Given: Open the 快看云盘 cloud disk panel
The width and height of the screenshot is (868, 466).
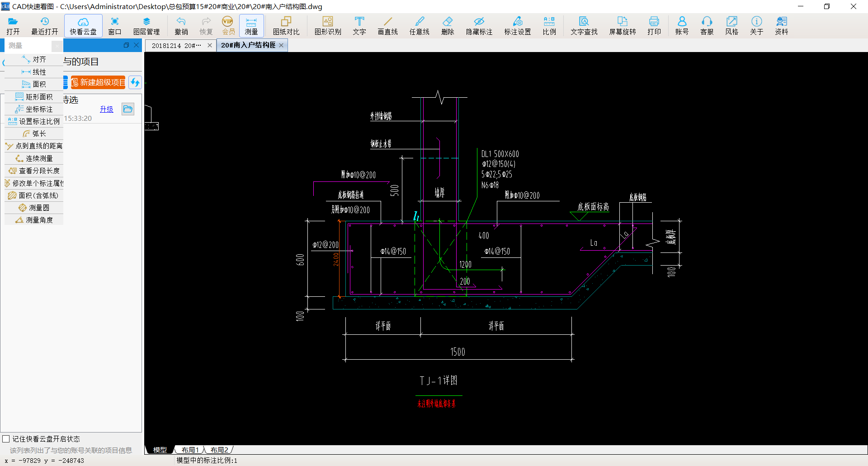Looking at the screenshot, I should 83,26.
